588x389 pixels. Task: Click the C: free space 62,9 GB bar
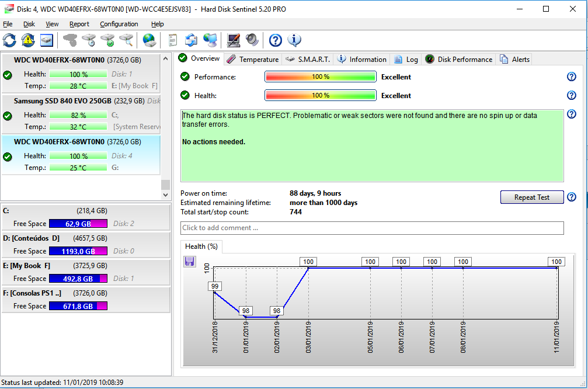pyautogui.click(x=78, y=224)
